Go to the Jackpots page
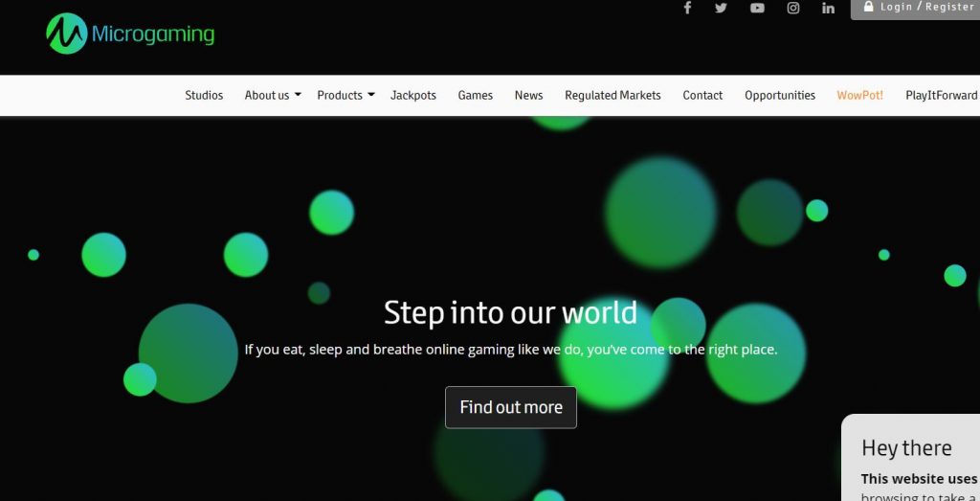The image size is (980, 501). coord(413,96)
